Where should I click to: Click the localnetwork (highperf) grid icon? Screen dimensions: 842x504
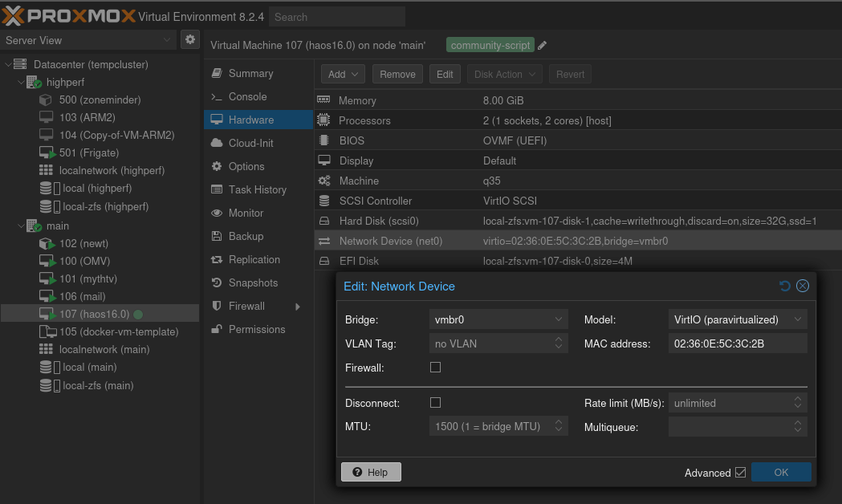[x=47, y=170]
